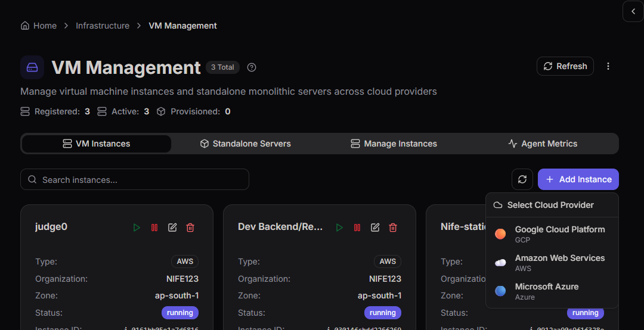644x330 pixels.
Task: Click the AWS type badge on Dev Backend
Action: pyautogui.click(x=388, y=261)
